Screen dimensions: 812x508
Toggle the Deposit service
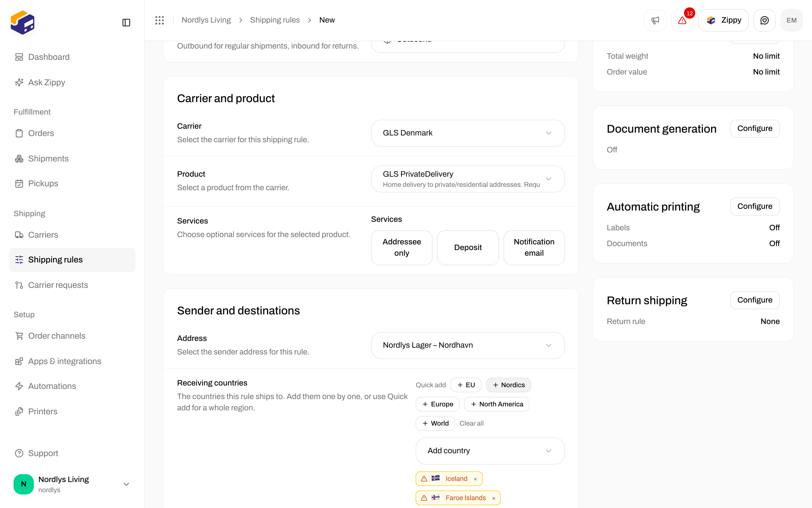click(468, 248)
